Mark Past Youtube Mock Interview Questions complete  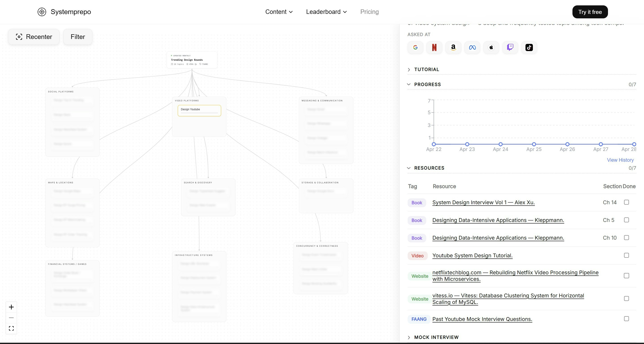626,319
